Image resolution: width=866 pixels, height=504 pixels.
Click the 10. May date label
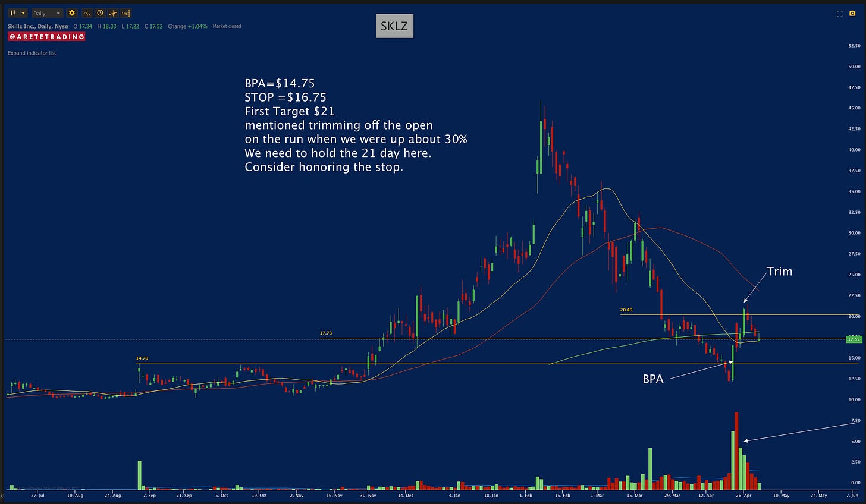[x=781, y=495]
